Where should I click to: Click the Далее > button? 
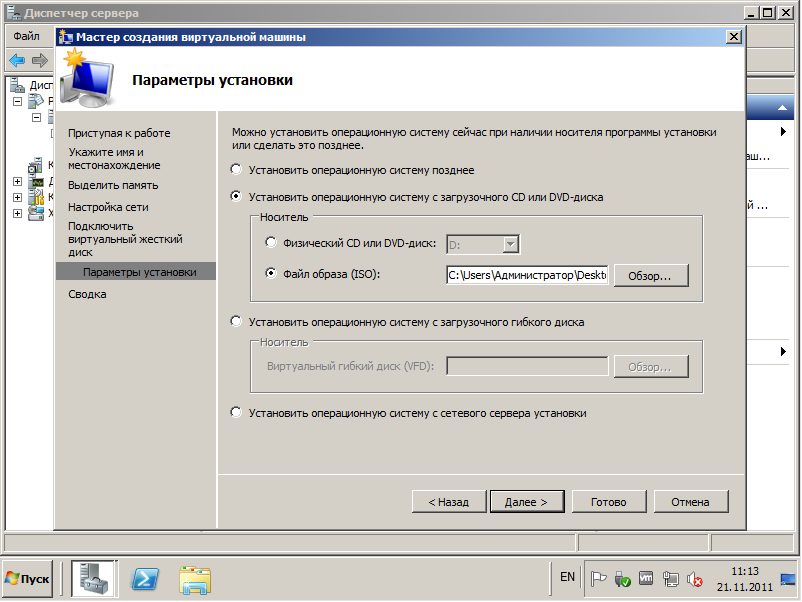[x=527, y=502]
